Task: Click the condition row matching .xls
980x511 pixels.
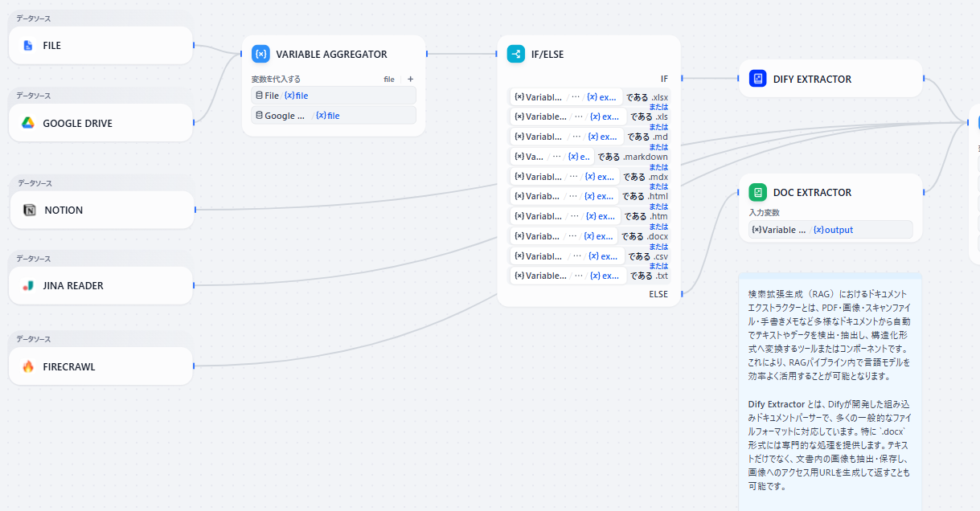Action: tap(589, 117)
